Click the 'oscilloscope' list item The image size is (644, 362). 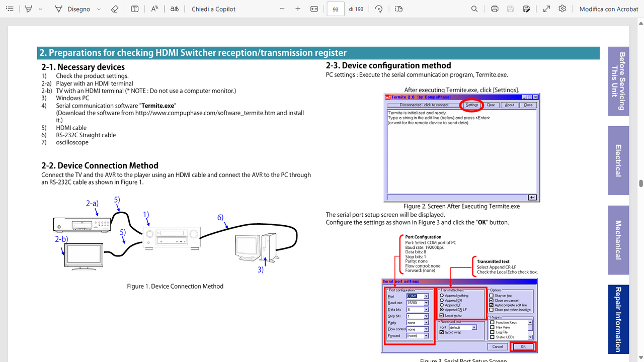click(x=72, y=142)
